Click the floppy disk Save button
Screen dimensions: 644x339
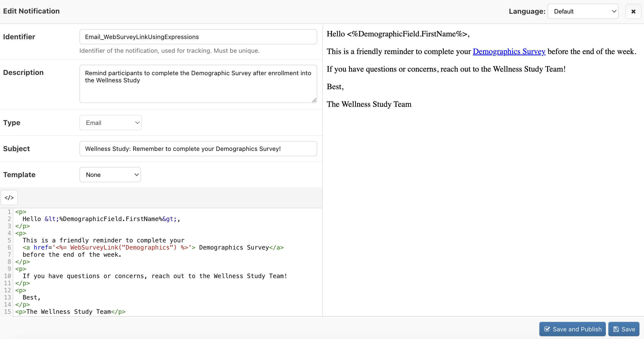(x=624, y=329)
